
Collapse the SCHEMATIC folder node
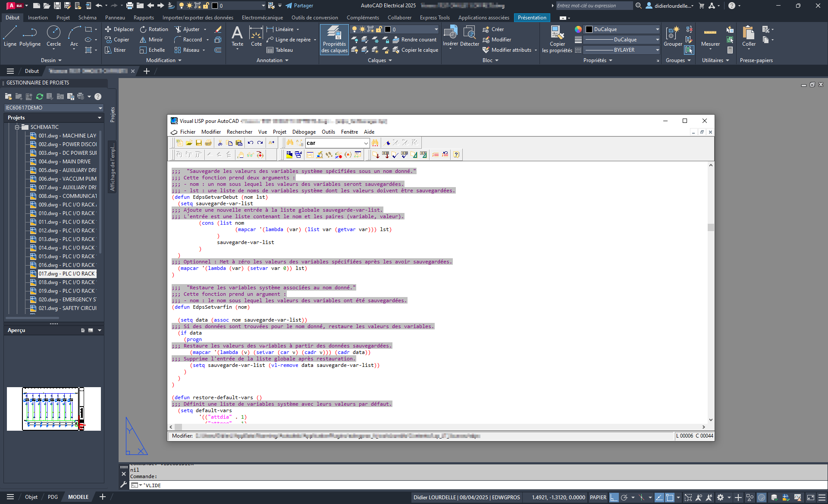tap(17, 127)
